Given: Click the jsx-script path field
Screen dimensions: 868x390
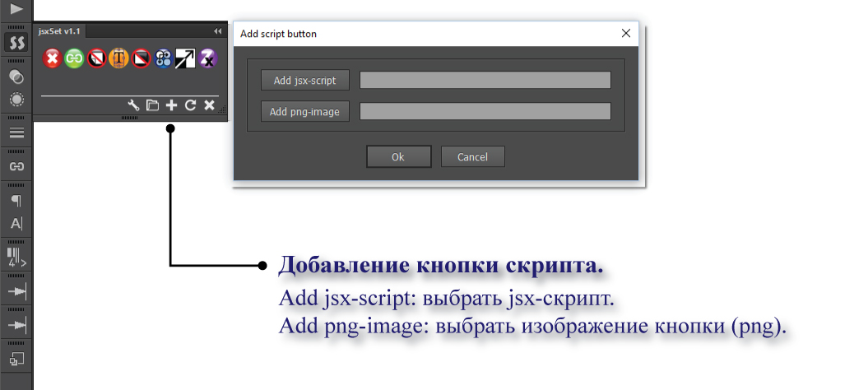Looking at the screenshot, I should (x=485, y=80).
